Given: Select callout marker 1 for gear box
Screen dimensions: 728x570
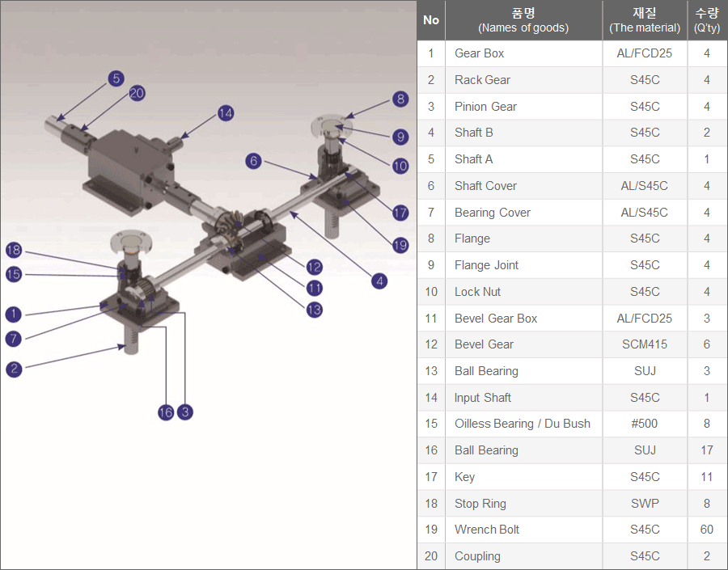Looking at the screenshot, I should coord(13,314).
